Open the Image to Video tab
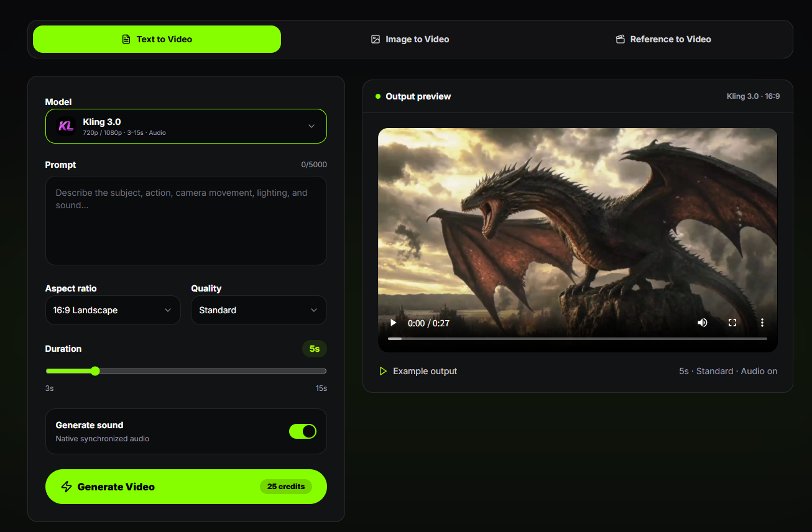812x532 pixels. click(410, 39)
